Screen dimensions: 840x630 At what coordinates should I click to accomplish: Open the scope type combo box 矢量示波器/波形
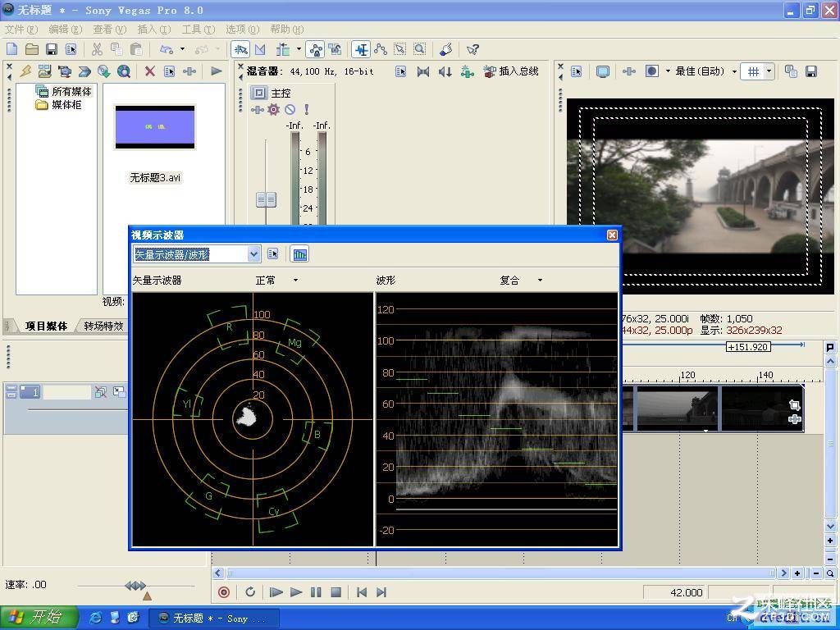[197, 254]
